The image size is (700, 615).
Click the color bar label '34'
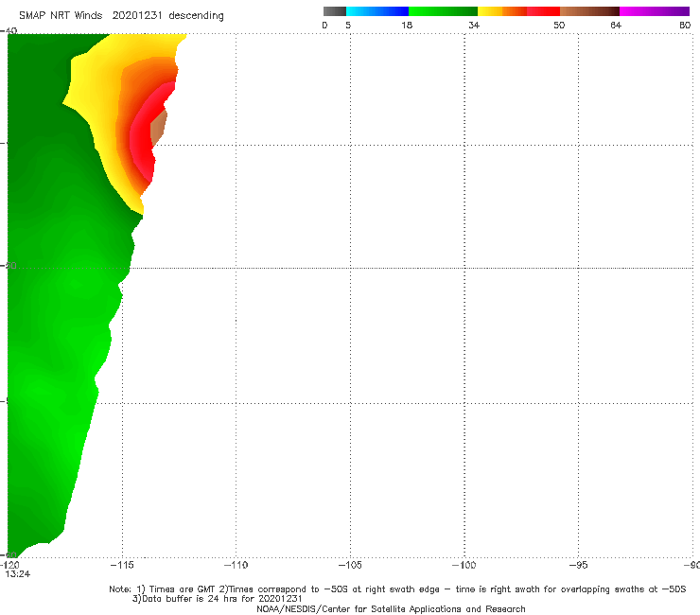pos(474,26)
